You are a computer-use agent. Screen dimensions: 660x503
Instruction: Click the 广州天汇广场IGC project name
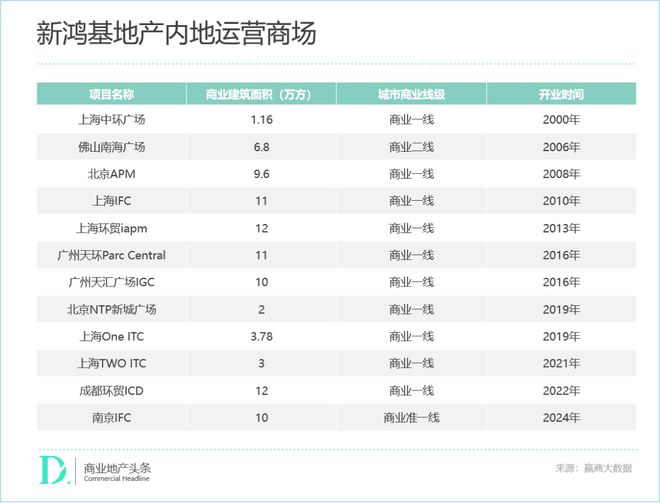[112, 282]
